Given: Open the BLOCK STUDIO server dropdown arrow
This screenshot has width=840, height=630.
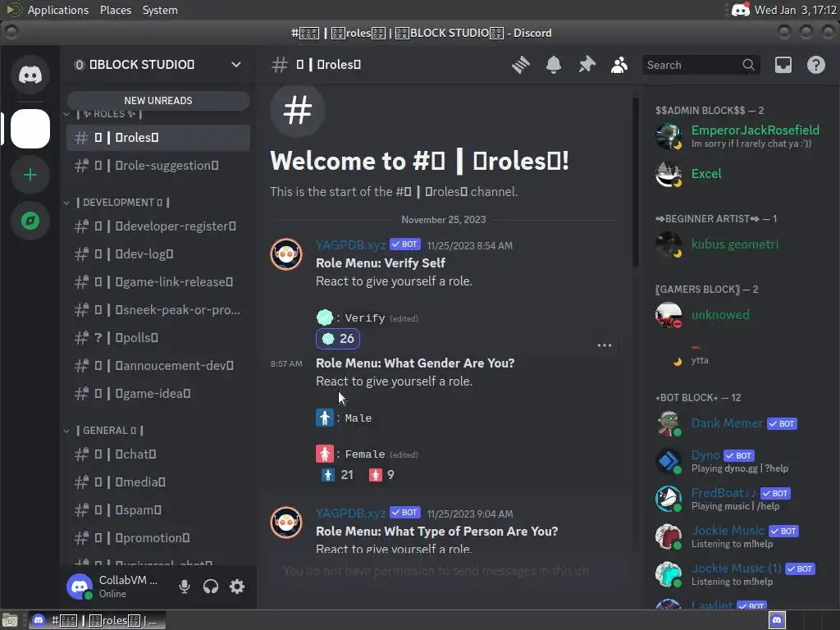Looking at the screenshot, I should pyautogui.click(x=235, y=65).
